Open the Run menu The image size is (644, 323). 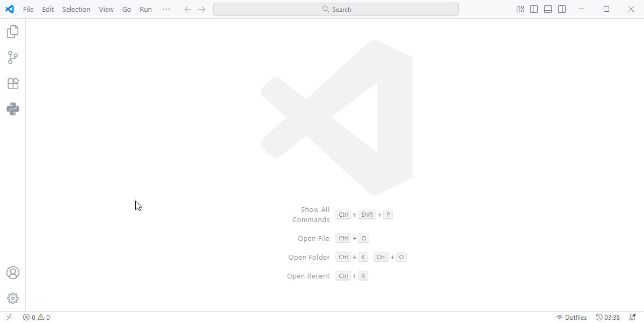[x=145, y=9]
